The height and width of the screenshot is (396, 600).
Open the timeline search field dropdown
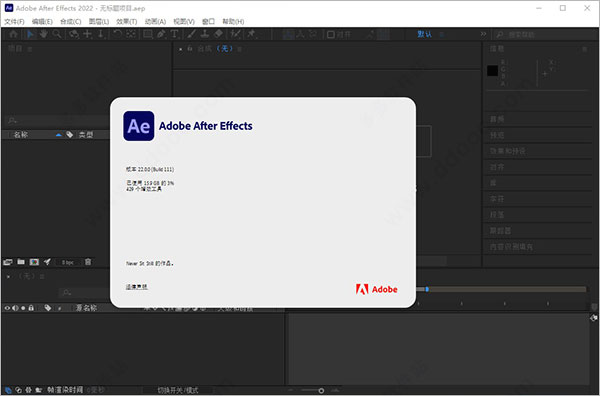point(67,293)
